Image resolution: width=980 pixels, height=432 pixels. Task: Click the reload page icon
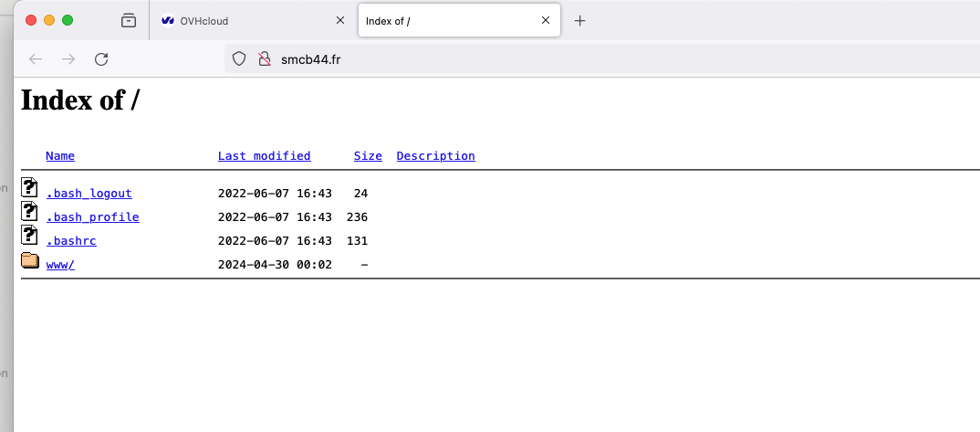(101, 59)
